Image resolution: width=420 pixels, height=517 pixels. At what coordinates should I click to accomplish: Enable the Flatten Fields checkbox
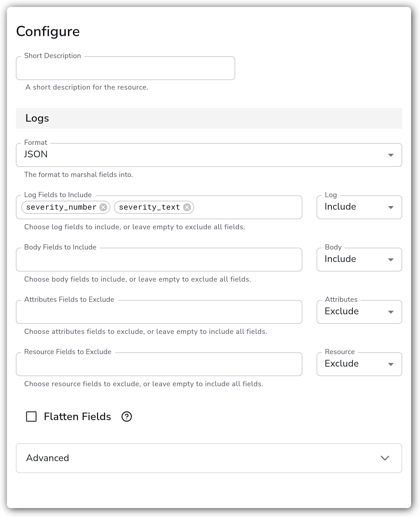point(31,417)
